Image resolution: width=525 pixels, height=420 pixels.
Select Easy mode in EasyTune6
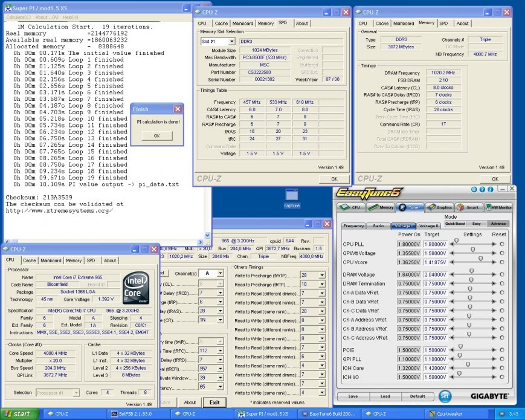point(477,224)
